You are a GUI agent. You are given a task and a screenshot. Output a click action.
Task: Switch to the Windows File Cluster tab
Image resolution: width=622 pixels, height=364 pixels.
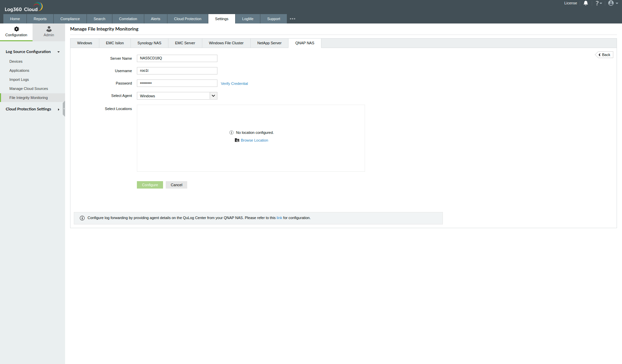[x=226, y=43]
